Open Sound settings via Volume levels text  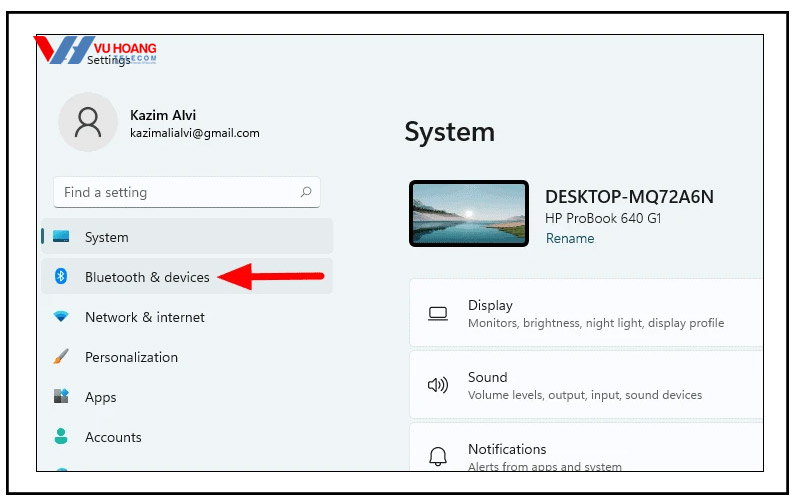pos(584,396)
